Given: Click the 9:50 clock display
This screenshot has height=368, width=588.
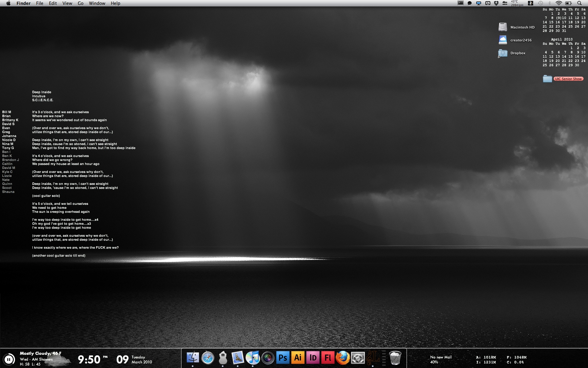Looking at the screenshot, I should coord(89,359).
